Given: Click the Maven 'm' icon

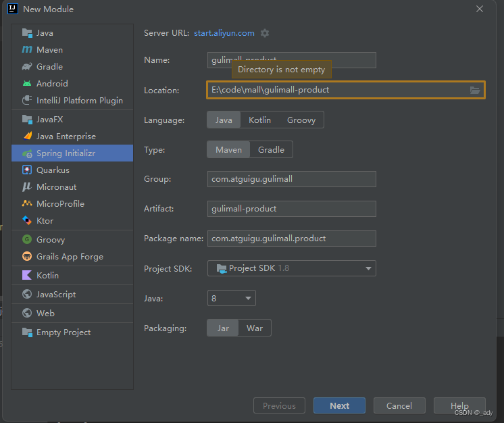Looking at the screenshot, I should pyautogui.click(x=27, y=49).
